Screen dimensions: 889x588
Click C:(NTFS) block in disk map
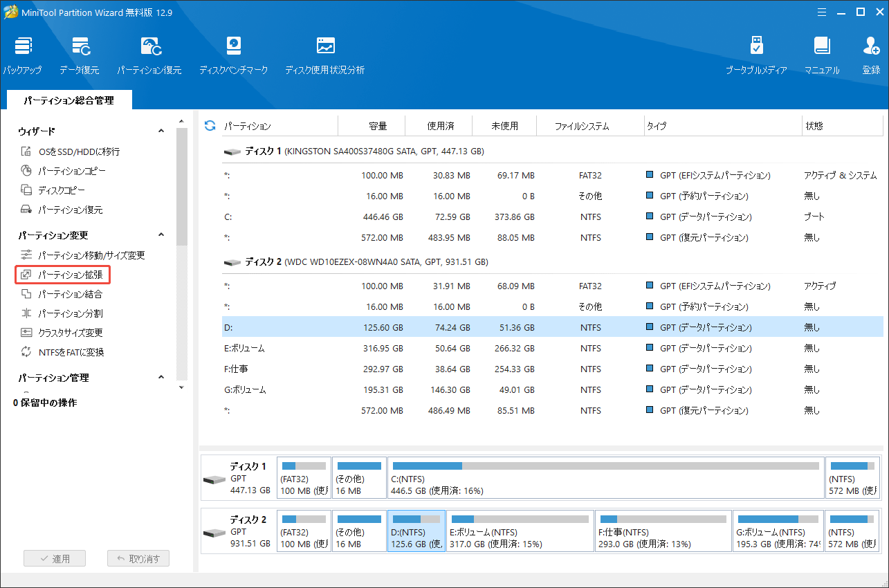click(606, 478)
